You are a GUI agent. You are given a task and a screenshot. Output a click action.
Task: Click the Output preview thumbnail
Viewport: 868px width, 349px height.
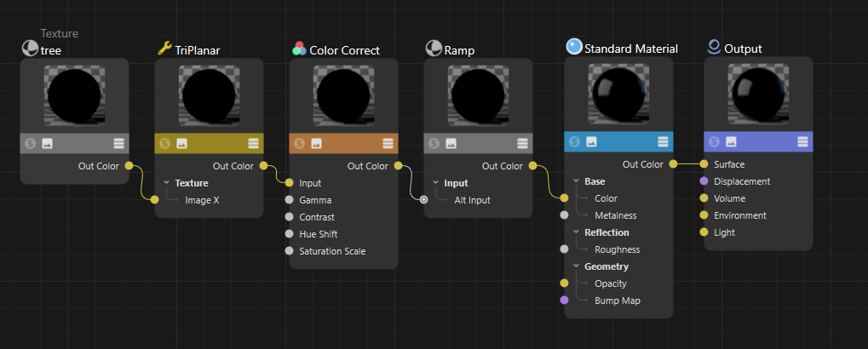[x=758, y=94]
